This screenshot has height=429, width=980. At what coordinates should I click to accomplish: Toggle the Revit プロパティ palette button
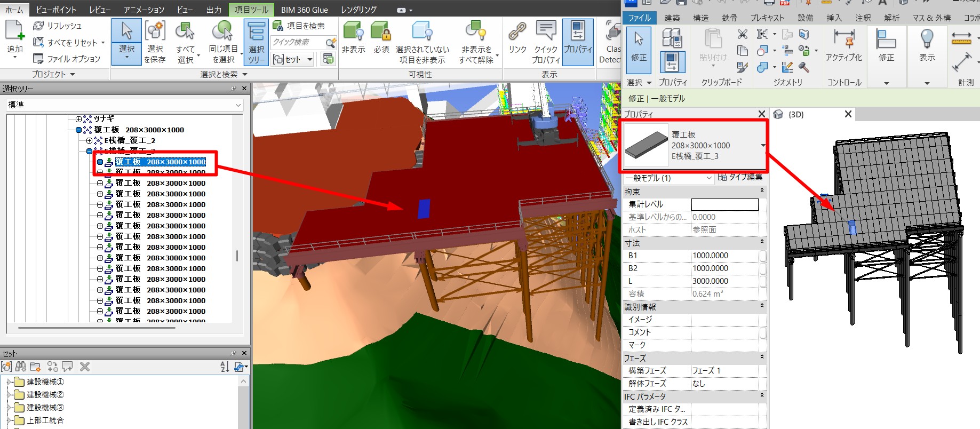point(672,62)
